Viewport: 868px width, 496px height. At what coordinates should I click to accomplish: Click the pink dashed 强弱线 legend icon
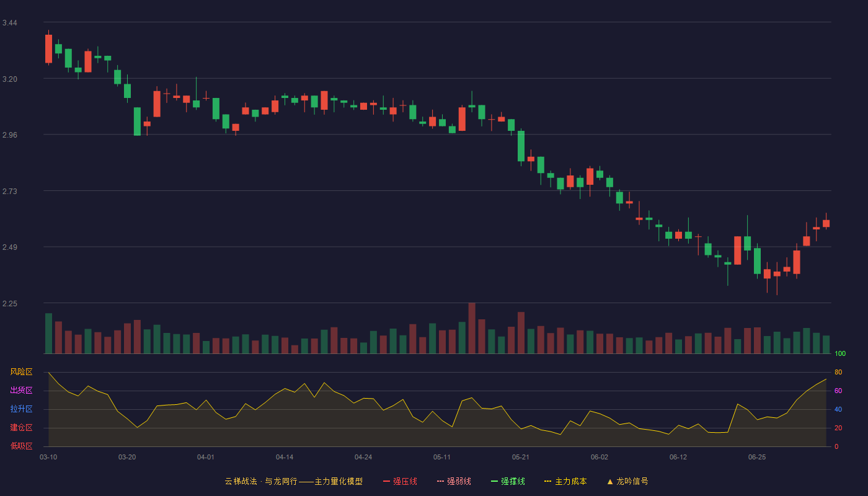click(440, 481)
